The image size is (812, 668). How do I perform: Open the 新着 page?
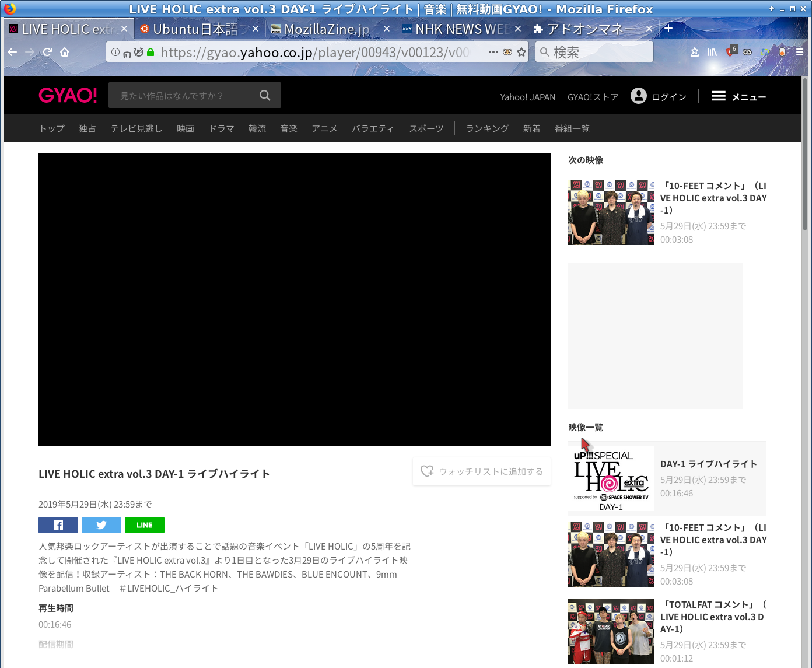coord(531,128)
